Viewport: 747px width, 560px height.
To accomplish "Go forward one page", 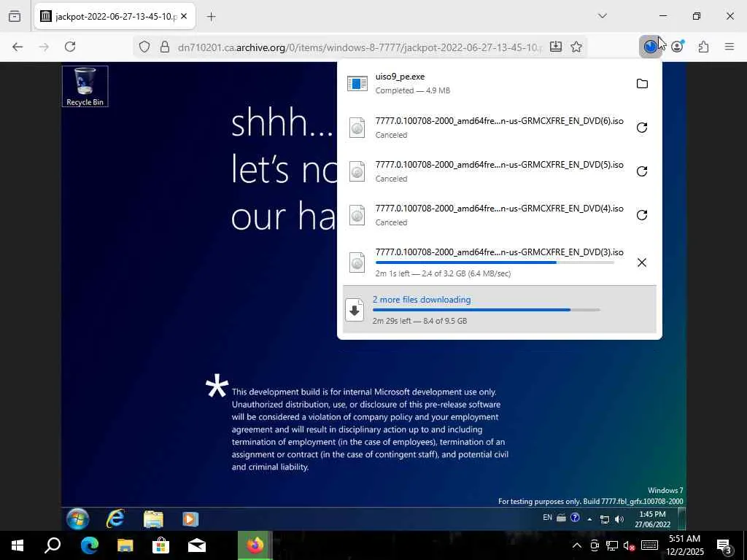I will (x=44, y=47).
